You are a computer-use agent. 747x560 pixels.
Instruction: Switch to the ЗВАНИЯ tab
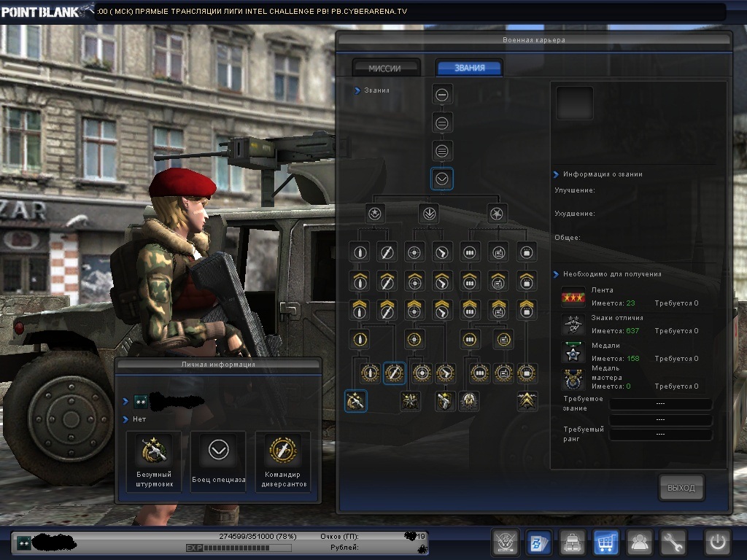(470, 68)
